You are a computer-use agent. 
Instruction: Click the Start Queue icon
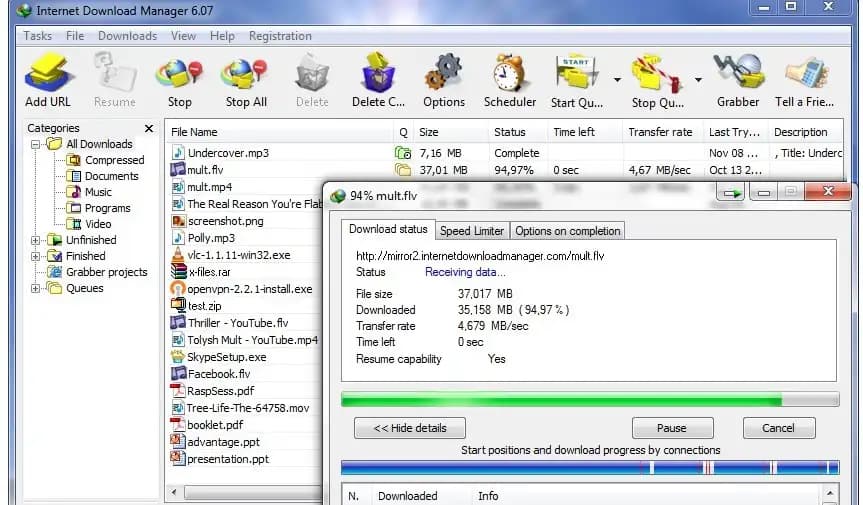[x=576, y=74]
